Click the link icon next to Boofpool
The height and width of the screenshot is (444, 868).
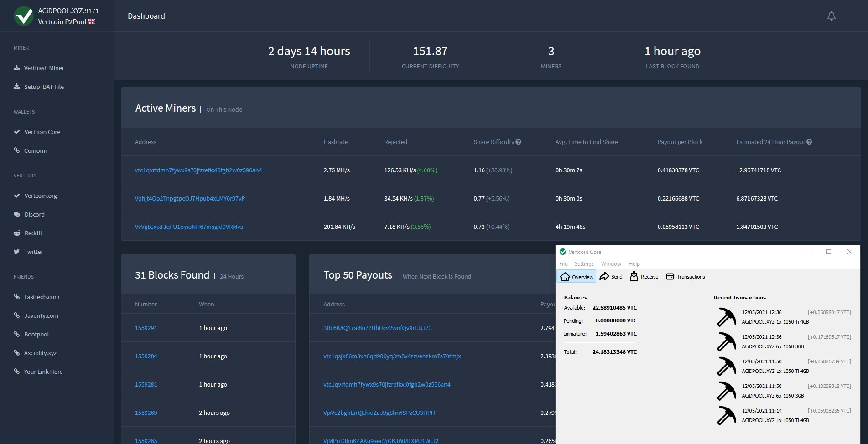point(17,334)
